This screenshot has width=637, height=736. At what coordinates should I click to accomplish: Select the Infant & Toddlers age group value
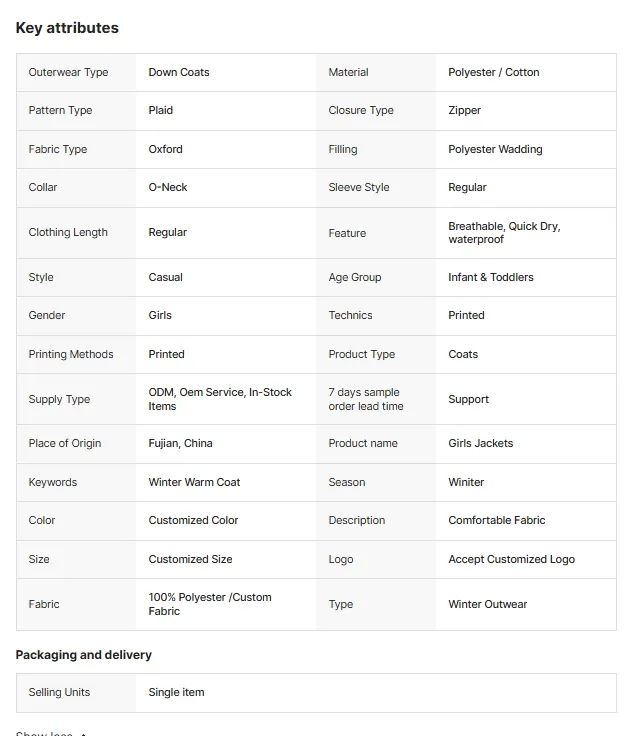tap(491, 277)
